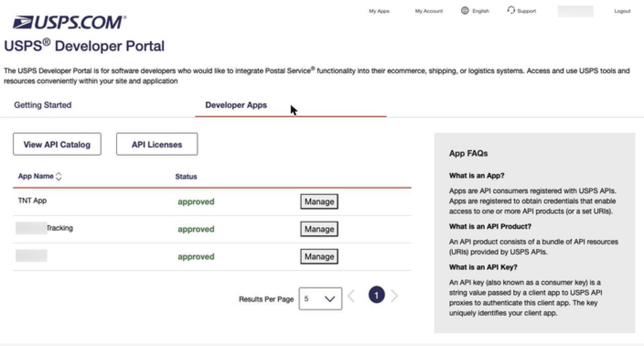Click the USPS.COM eagle logo

[x=70, y=22]
